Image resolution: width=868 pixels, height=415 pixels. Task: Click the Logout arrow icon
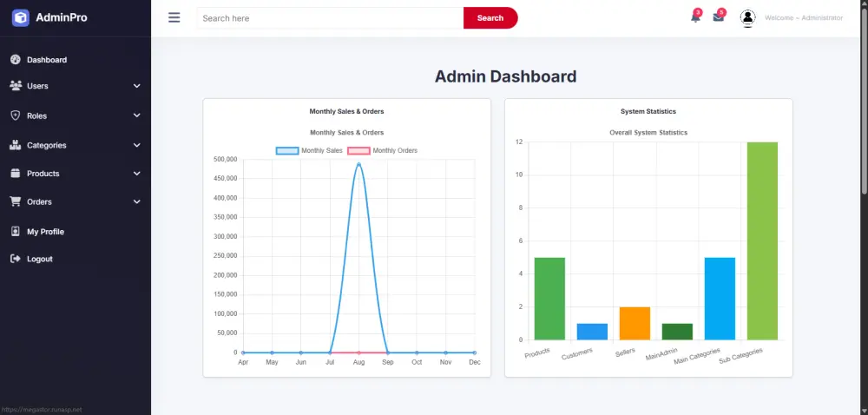[x=16, y=259]
